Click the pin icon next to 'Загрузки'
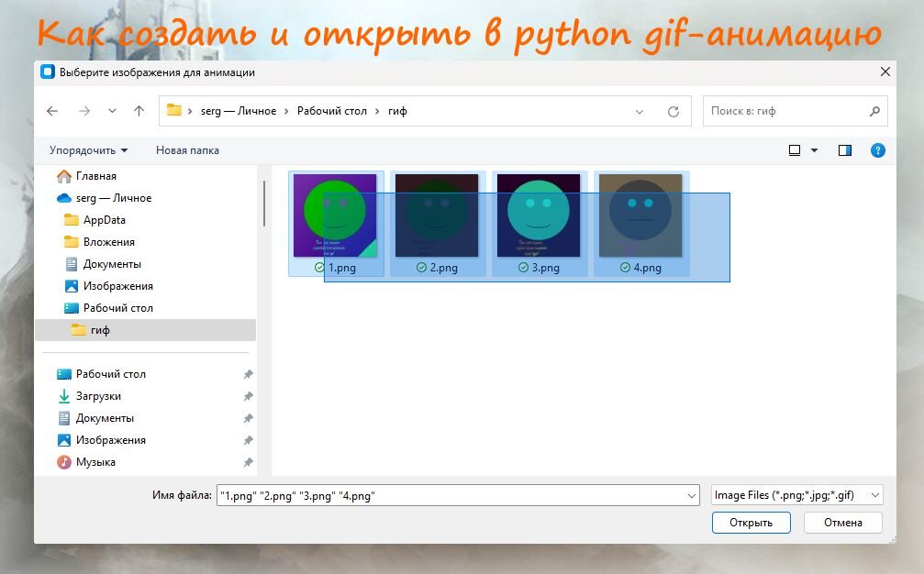924x574 pixels. (x=248, y=396)
